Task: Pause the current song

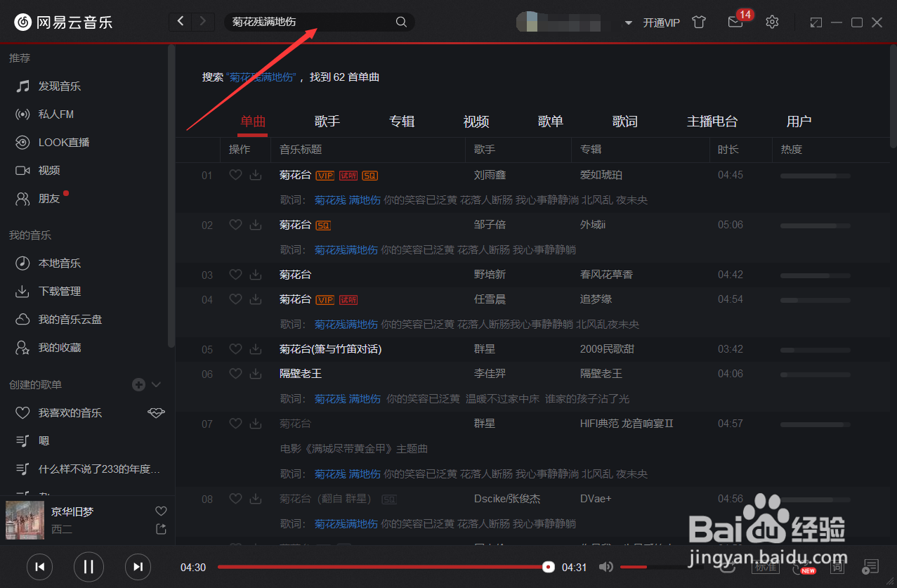Action: pos(89,566)
